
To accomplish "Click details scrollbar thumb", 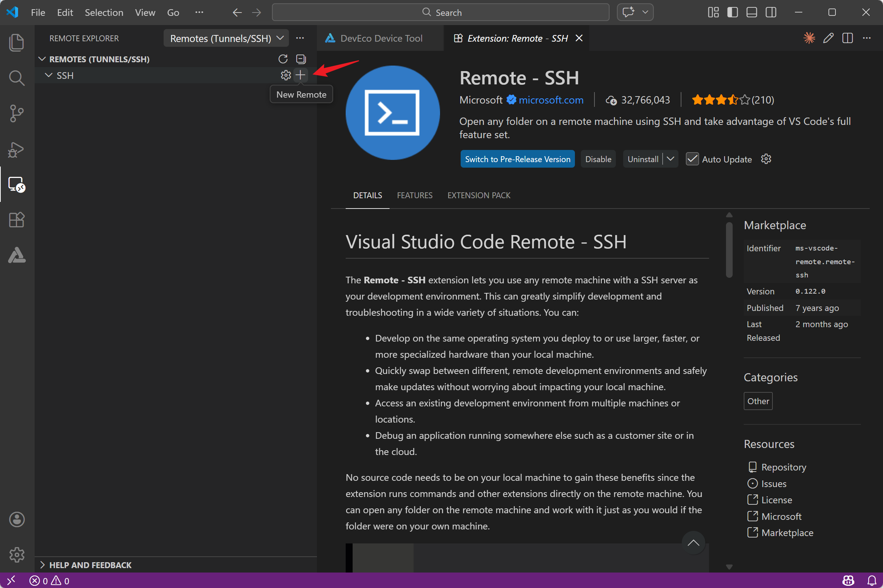I will [729, 250].
